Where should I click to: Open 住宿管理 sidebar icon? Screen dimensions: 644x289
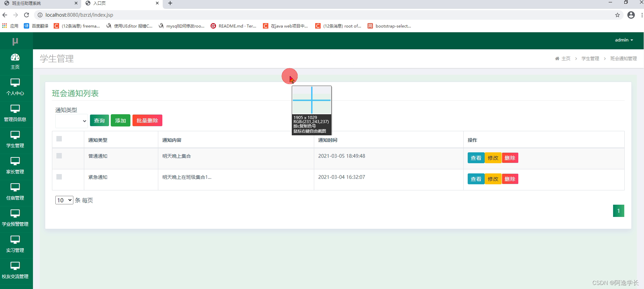[x=15, y=187]
